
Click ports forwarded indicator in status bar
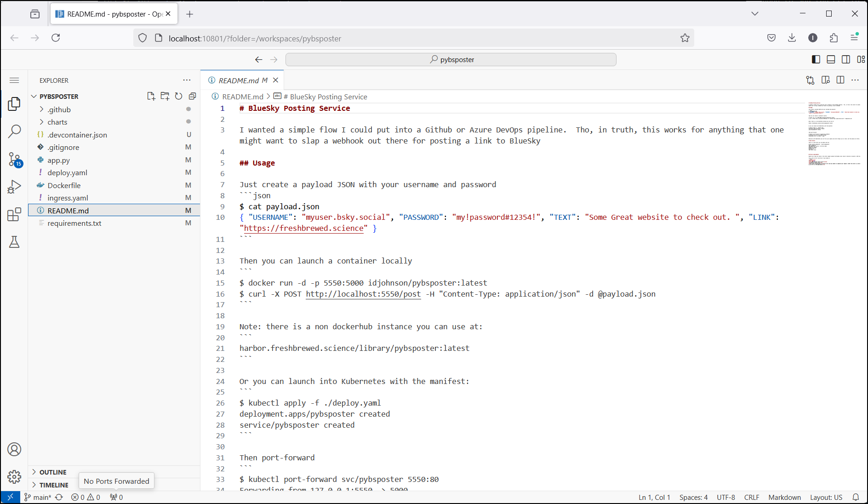tap(116, 497)
